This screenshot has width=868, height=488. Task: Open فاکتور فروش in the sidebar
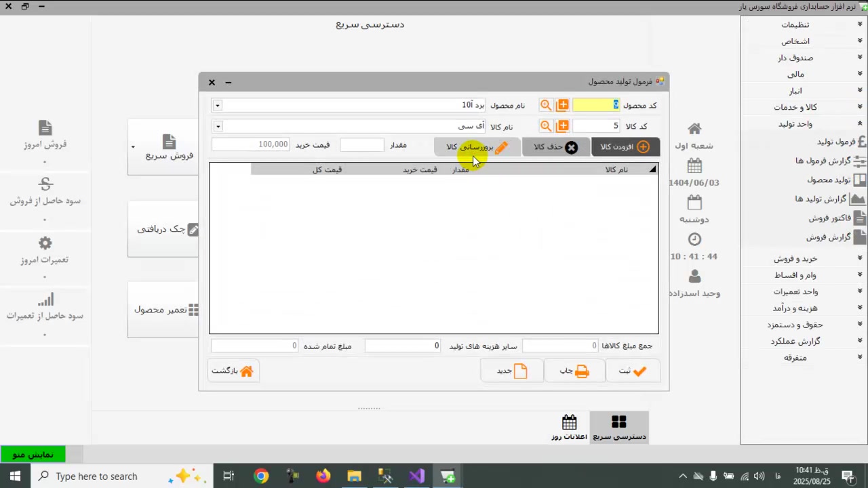click(837, 218)
